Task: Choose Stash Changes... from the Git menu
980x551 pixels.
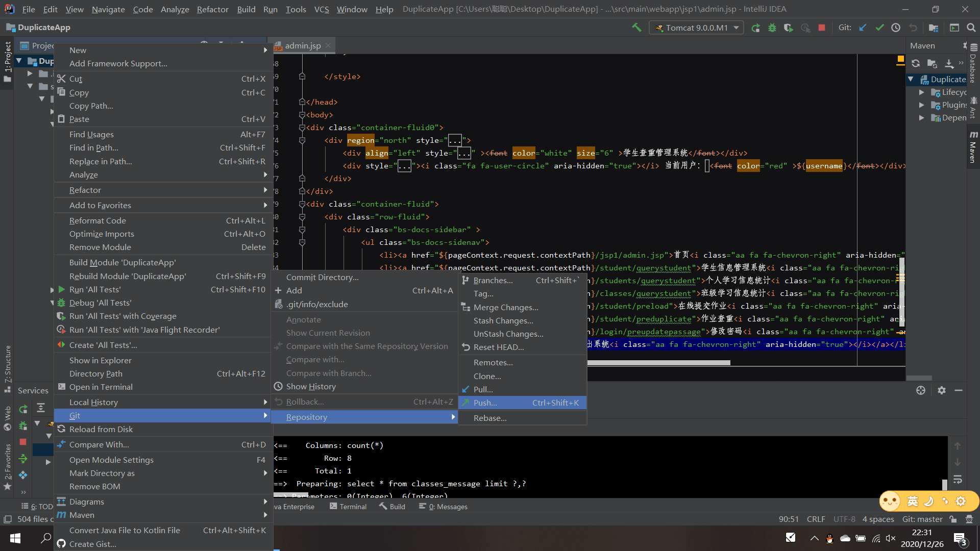Action: [x=503, y=320]
